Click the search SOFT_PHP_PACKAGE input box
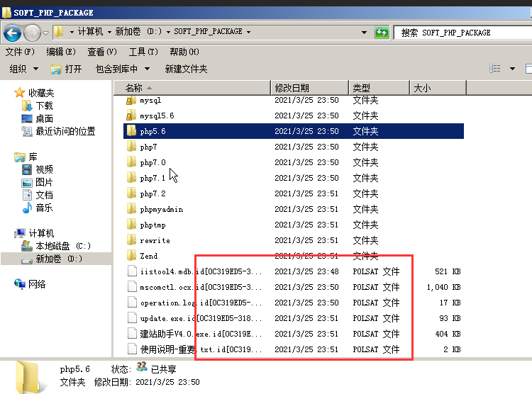The width and height of the screenshot is (532, 394). 461,32
